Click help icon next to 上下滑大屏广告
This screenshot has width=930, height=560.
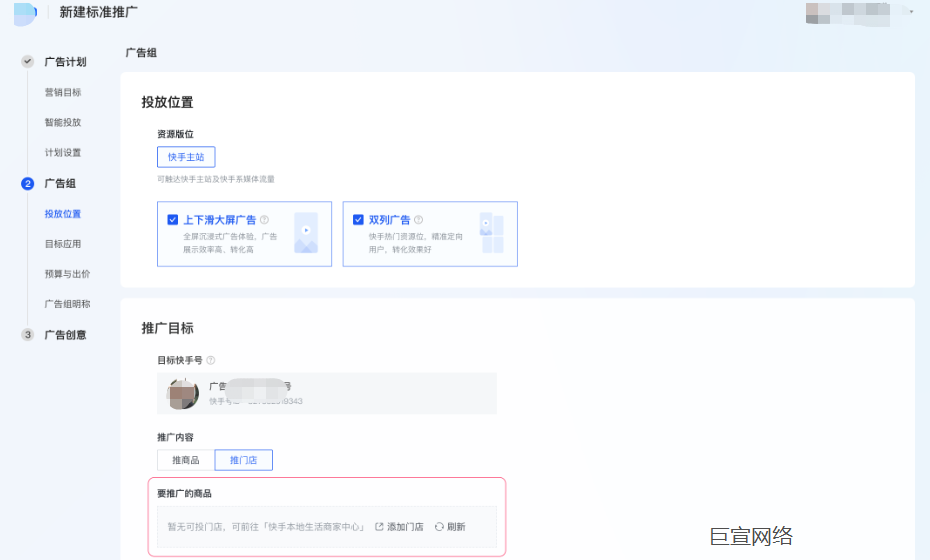tap(265, 219)
